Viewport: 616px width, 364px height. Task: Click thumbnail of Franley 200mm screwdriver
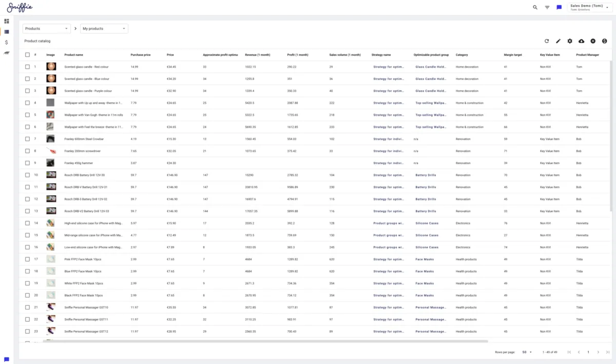(51, 151)
